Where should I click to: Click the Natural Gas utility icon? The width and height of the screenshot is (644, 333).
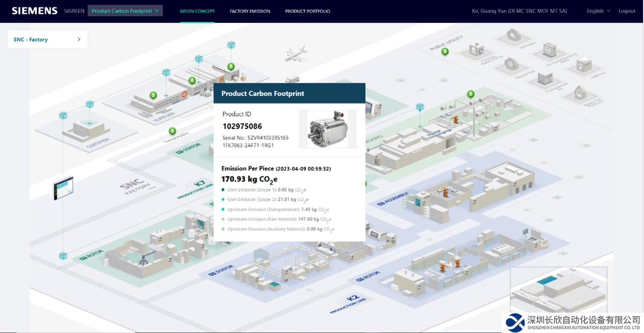pyautogui.click(x=510, y=64)
